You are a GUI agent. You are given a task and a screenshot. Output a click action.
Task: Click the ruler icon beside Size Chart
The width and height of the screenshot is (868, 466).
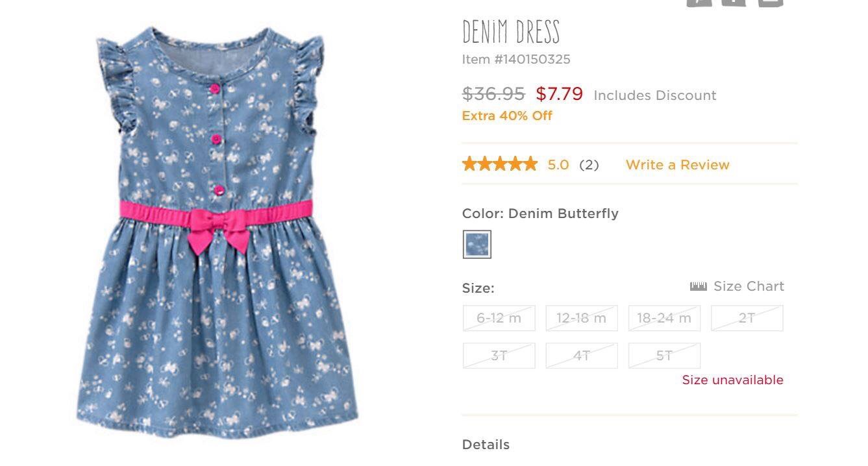pos(698,286)
